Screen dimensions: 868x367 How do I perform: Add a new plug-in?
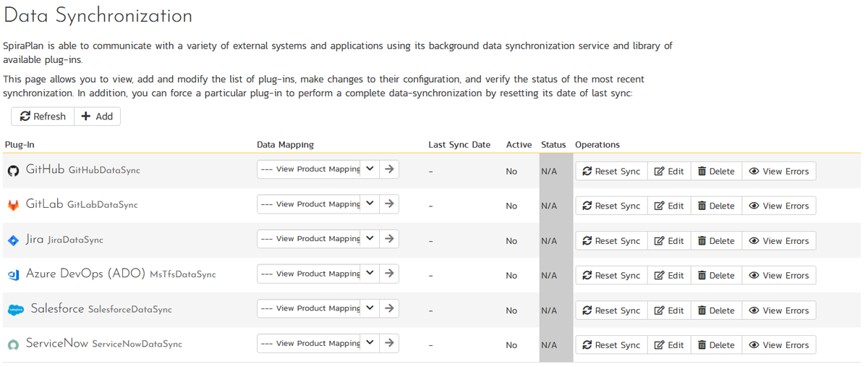[x=97, y=117]
